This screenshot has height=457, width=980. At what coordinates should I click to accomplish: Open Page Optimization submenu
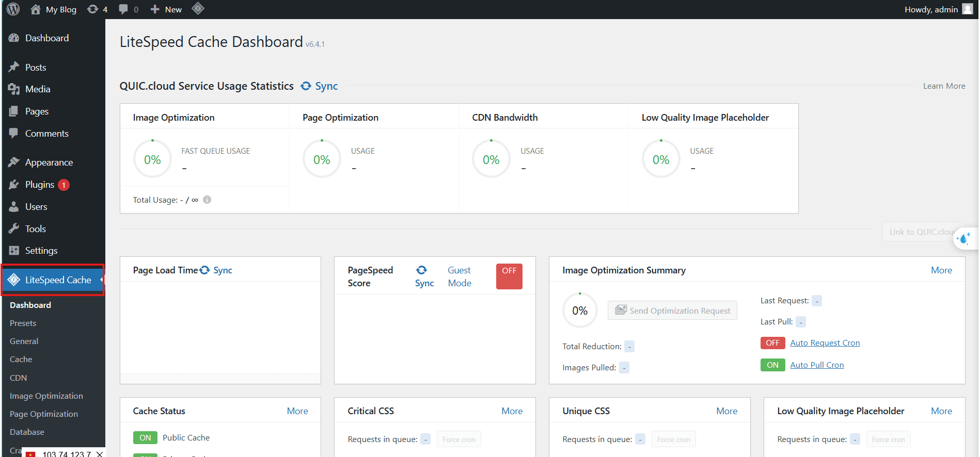[x=44, y=414]
